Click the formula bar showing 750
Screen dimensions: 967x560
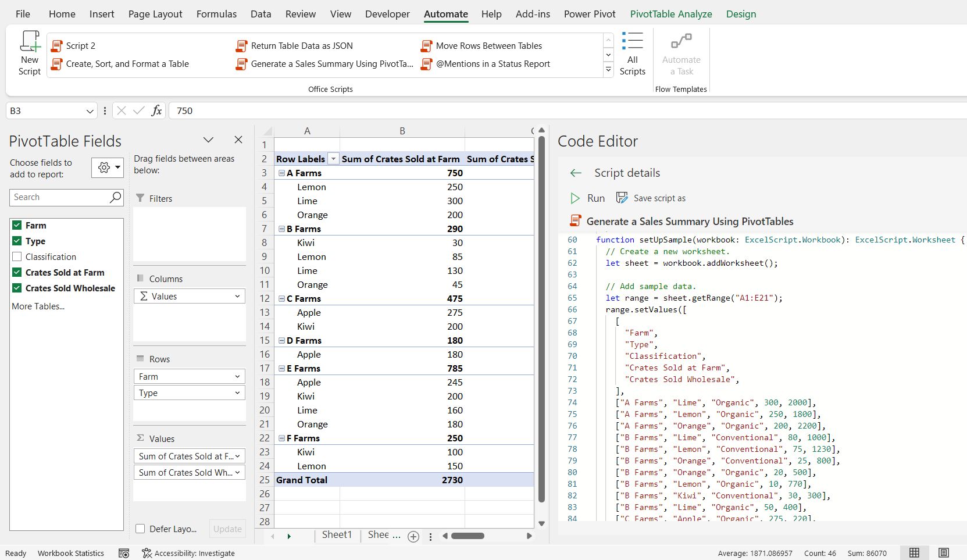point(568,110)
